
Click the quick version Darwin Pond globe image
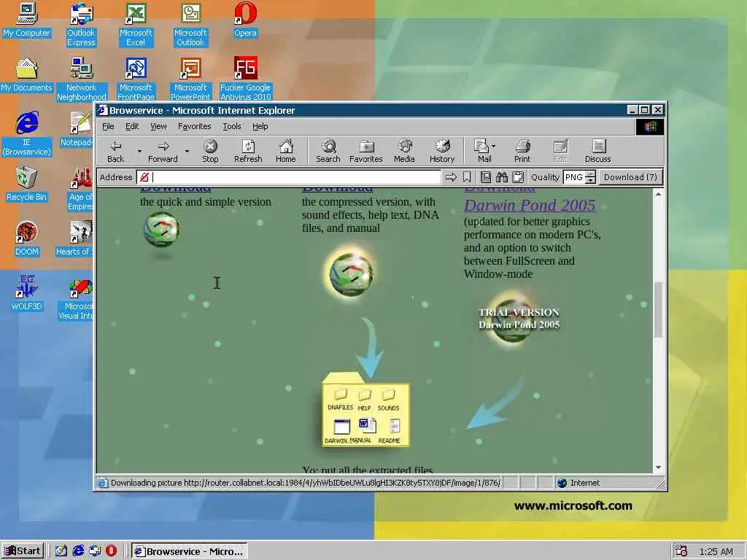(x=161, y=230)
